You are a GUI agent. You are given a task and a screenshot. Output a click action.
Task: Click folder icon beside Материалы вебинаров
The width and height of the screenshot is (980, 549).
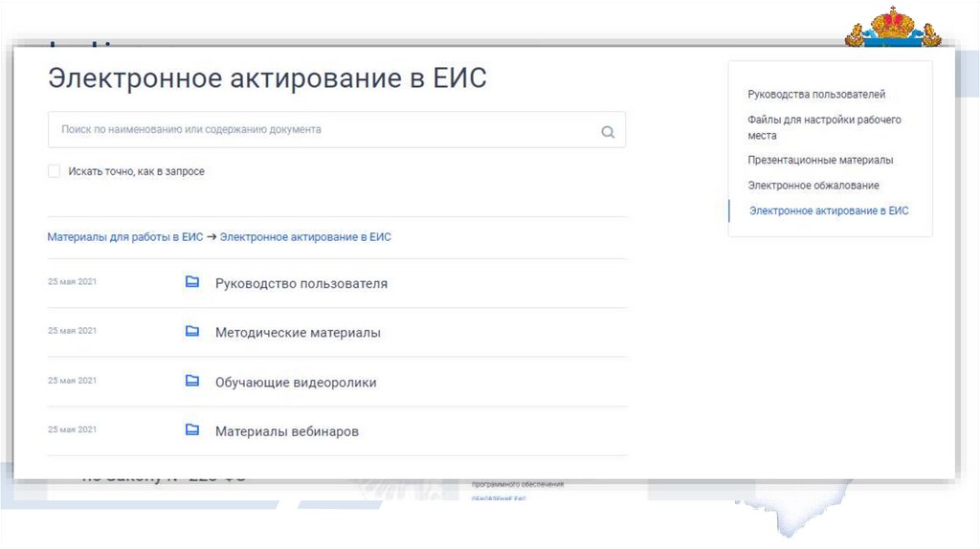192,430
